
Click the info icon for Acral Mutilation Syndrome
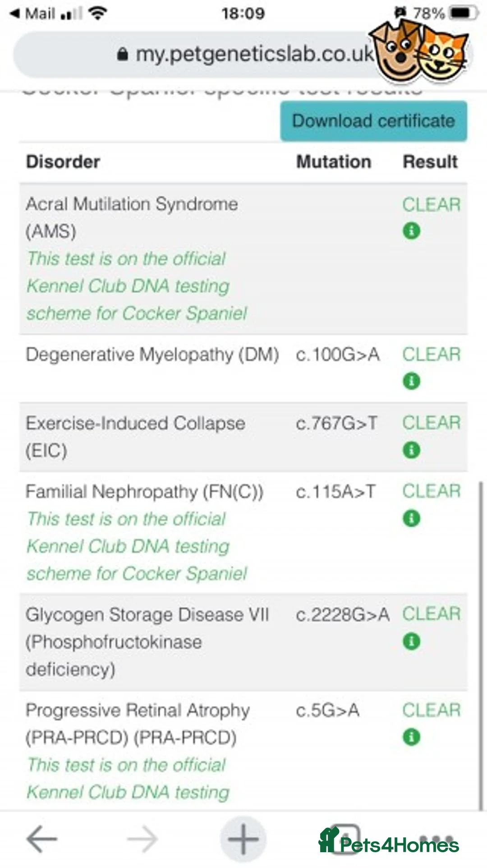411,231
